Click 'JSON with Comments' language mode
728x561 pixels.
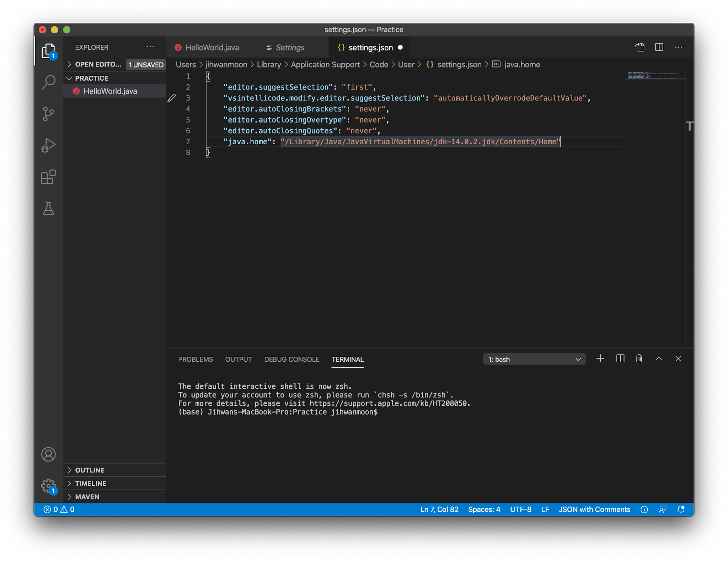coord(594,509)
